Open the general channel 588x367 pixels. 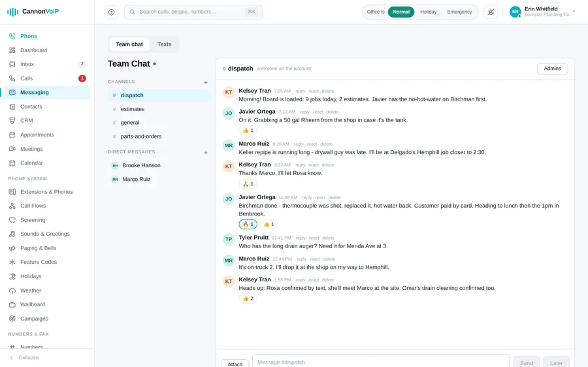[x=159, y=123]
